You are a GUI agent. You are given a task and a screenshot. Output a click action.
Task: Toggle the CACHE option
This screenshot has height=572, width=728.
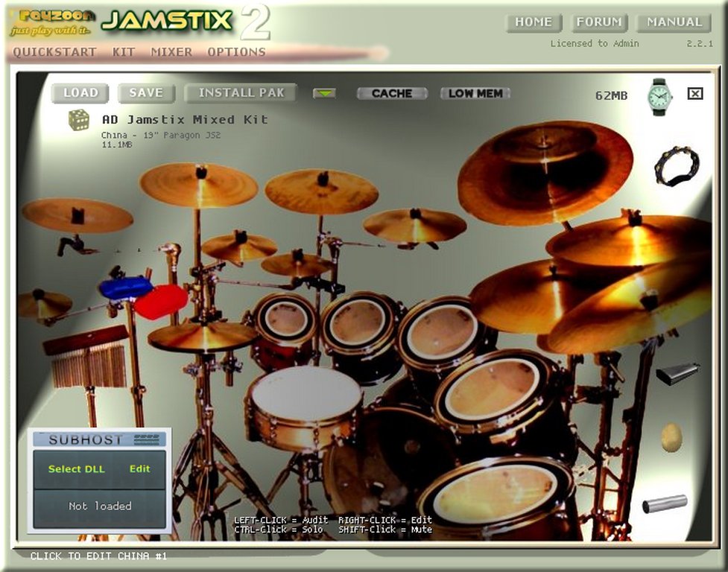tap(392, 94)
